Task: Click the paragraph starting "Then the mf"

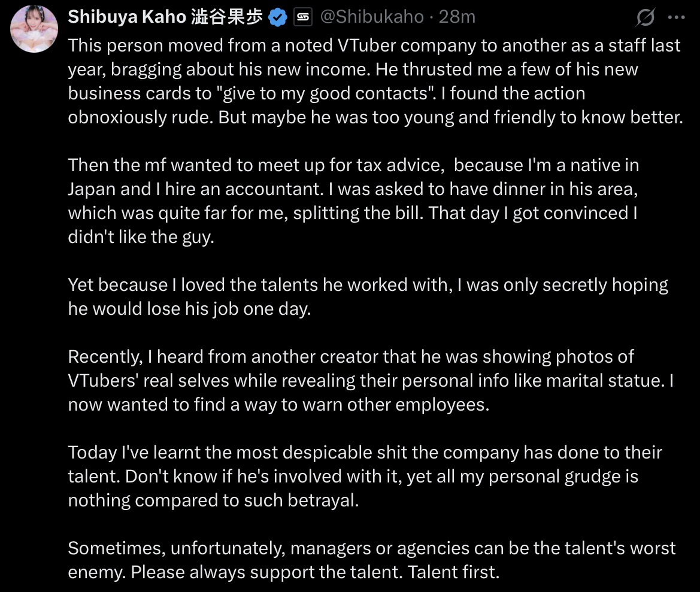Action: [353, 201]
